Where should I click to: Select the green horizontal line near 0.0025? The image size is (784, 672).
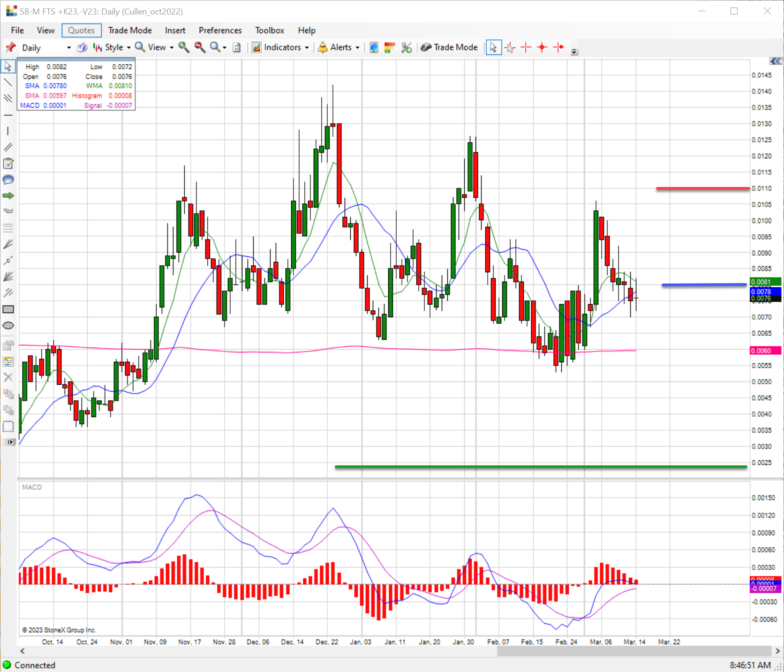pyautogui.click(x=541, y=467)
